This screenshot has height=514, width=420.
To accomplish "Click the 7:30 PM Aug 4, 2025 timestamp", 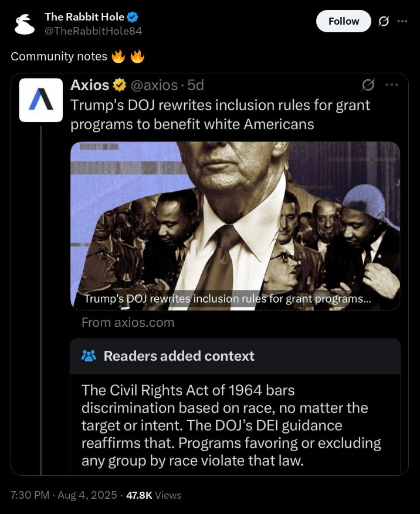I will 63,495.
